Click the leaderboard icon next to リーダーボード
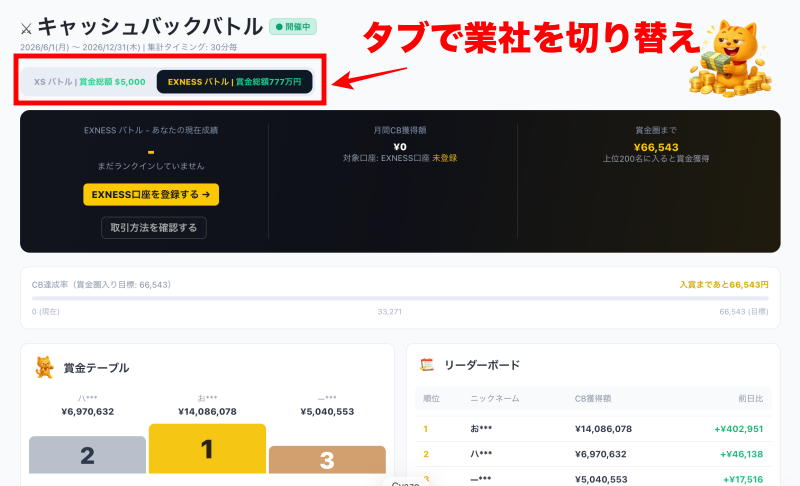The height and width of the screenshot is (486, 800). [427, 365]
